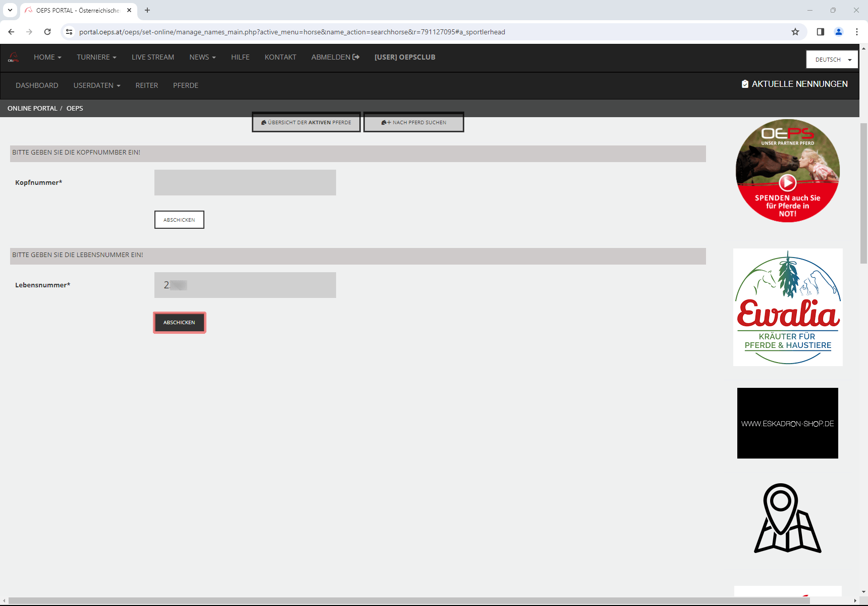Click the Chrome profile avatar icon
The image size is (868, 606).
tap(839, 32)
